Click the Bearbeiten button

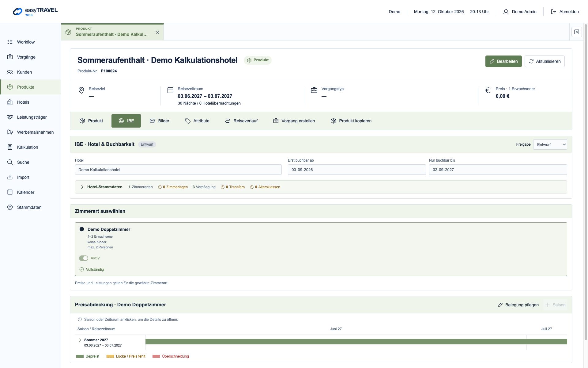(503, 61)
